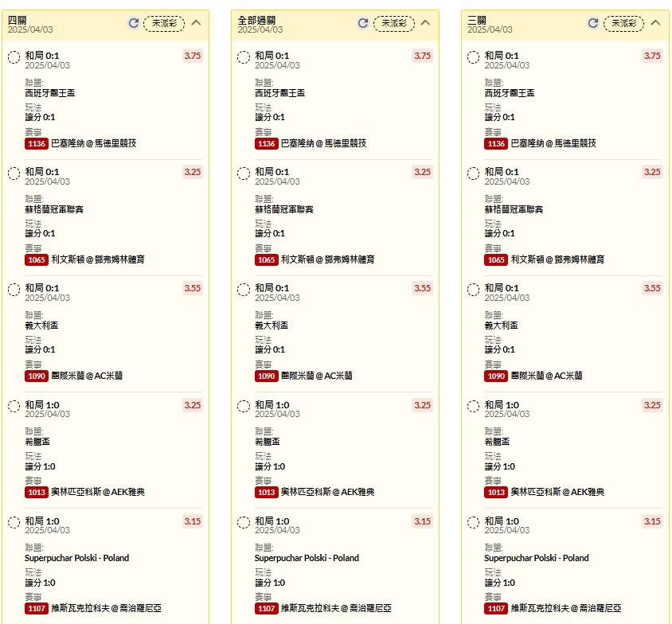Click the 四關 card title

pyautogui.click(x=18, y=20)
